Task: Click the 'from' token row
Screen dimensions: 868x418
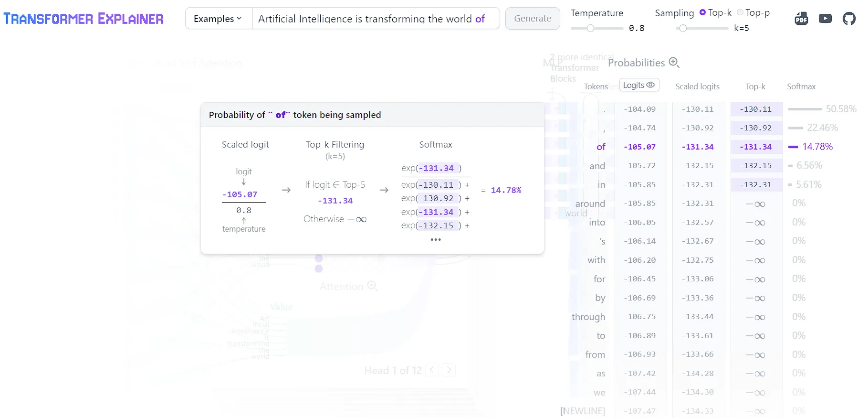Action: pyautogui.click(x=595, y=354)
